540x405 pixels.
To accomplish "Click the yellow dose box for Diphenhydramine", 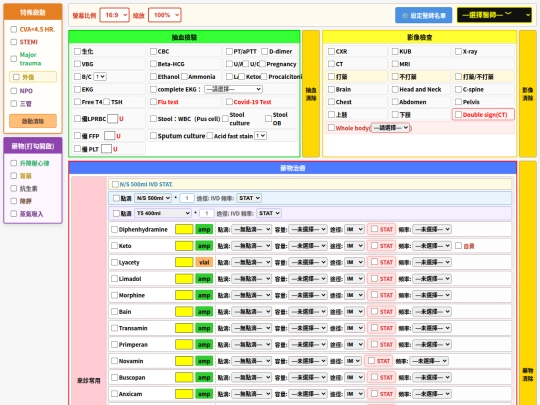I will point(184,229).
